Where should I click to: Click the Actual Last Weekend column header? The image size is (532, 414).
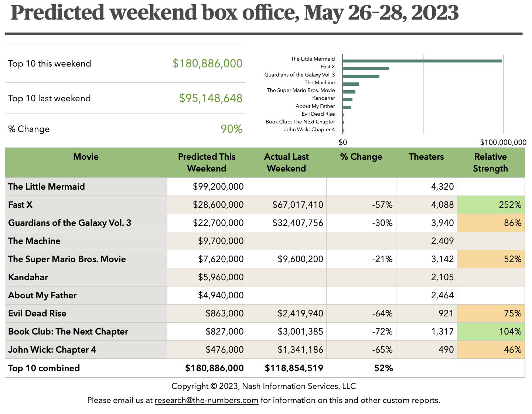coord(286,163)
